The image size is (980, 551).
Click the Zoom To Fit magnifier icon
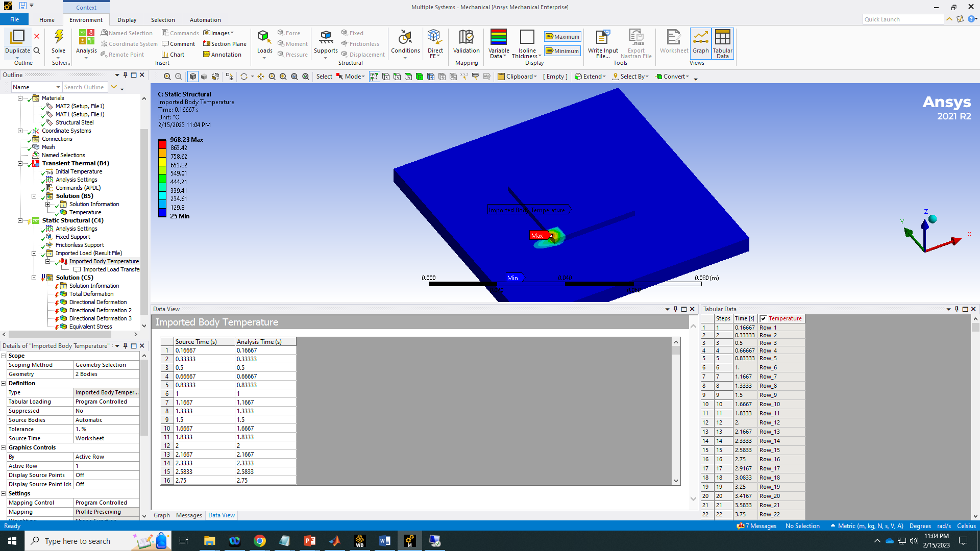295,77
